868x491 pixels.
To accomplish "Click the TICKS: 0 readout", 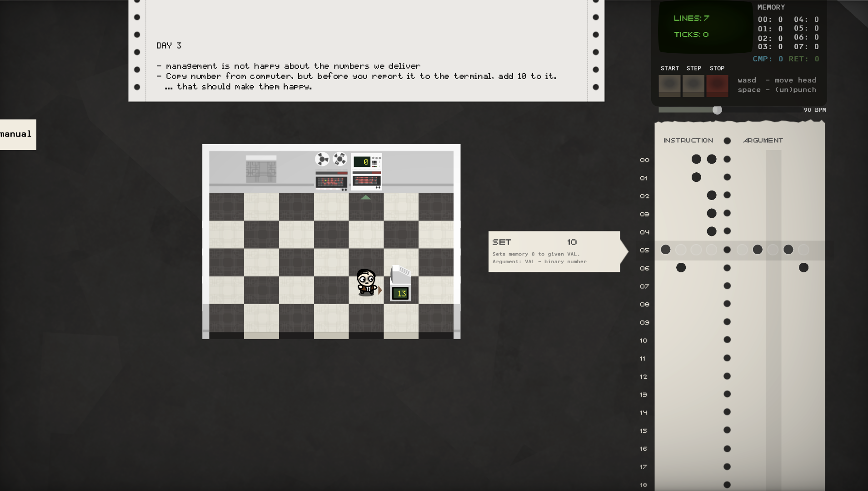I will tap(691, 35).
